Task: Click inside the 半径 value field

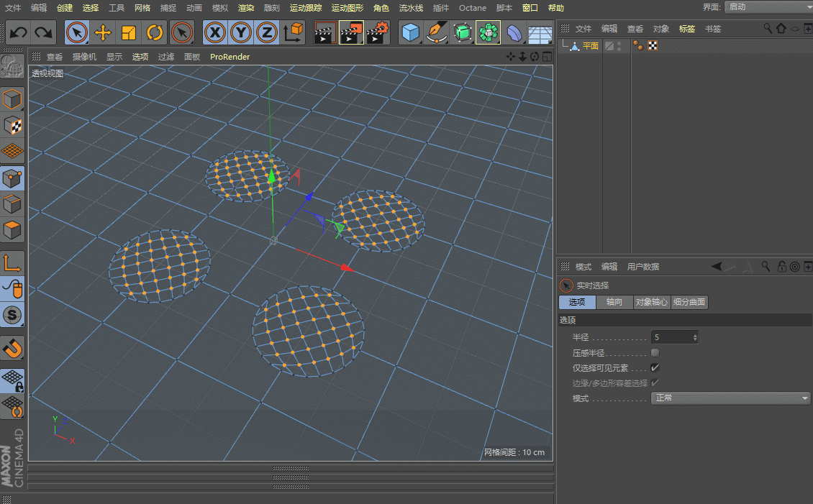Action: (x=669, y=336)
